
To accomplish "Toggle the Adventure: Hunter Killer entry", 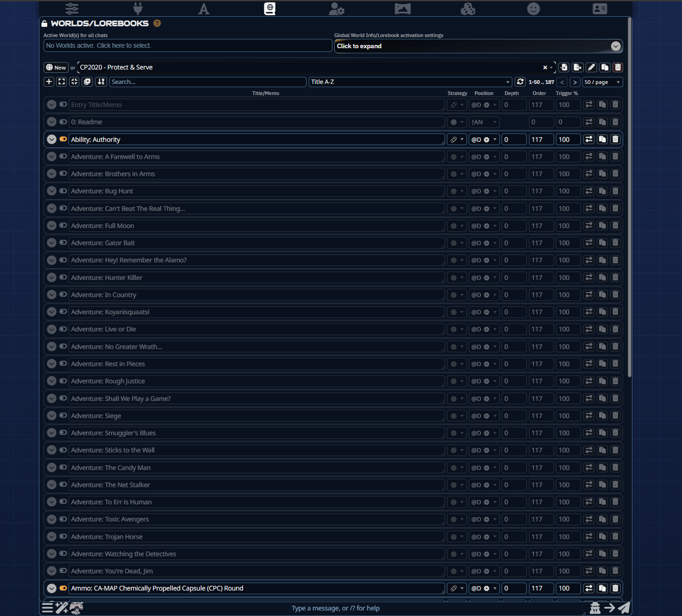I will click(x=63, y=278).
